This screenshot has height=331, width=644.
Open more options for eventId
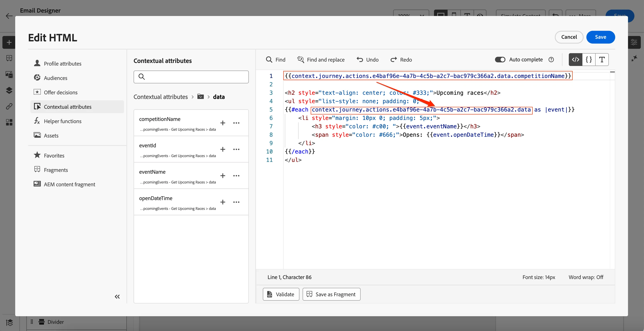coord(236,149)
